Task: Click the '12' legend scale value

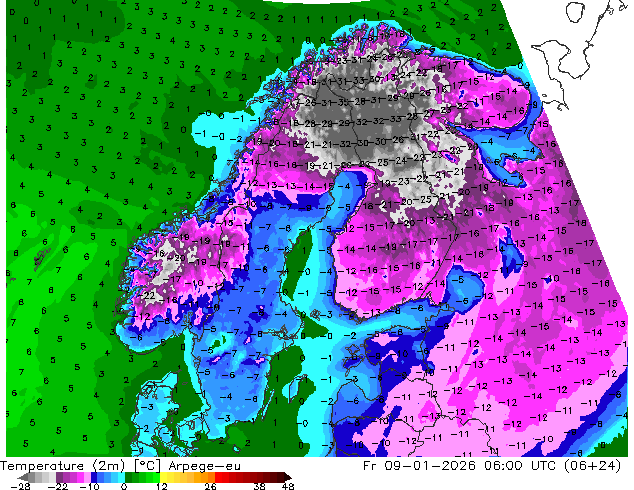Action: click(x=162, y=486)
